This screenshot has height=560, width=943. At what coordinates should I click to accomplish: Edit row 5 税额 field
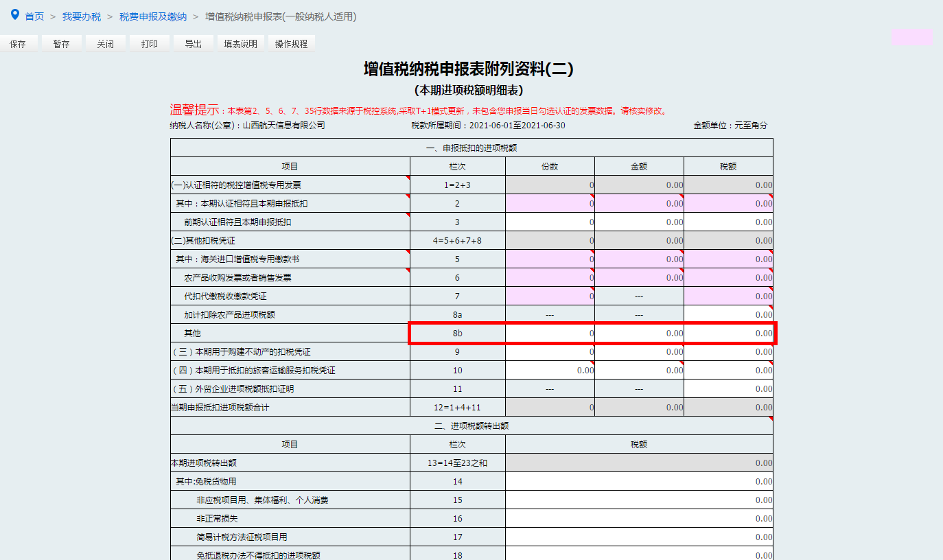[729, 259]
